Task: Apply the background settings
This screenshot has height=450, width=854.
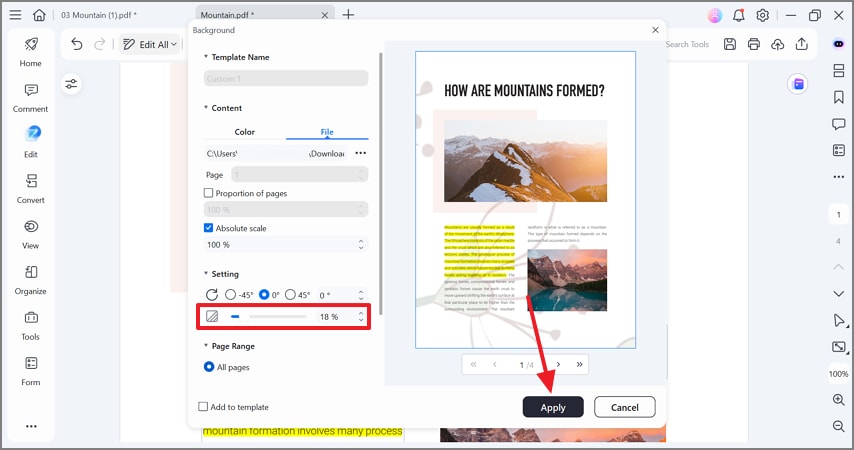Action: click(x=553, y=407)
